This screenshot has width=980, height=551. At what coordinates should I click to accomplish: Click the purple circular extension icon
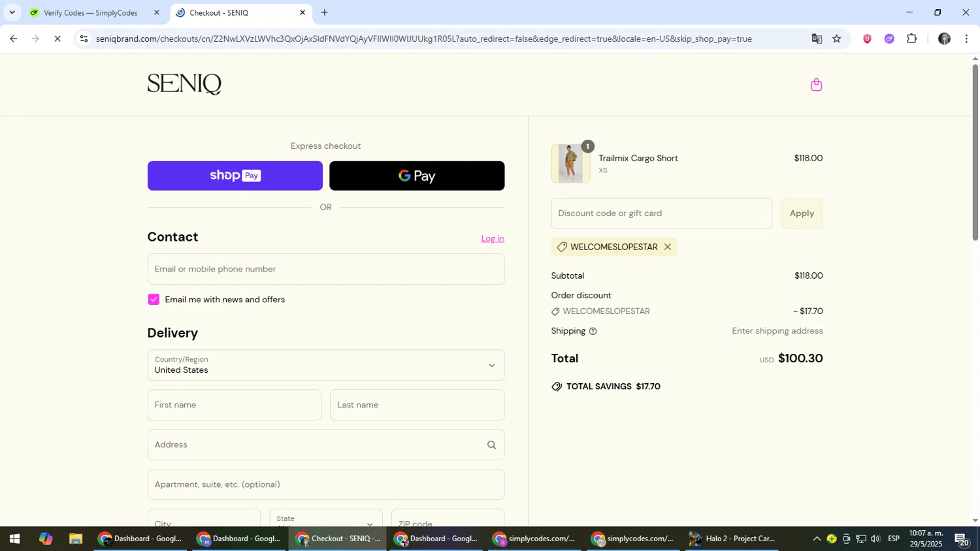(x=889, y=39)
